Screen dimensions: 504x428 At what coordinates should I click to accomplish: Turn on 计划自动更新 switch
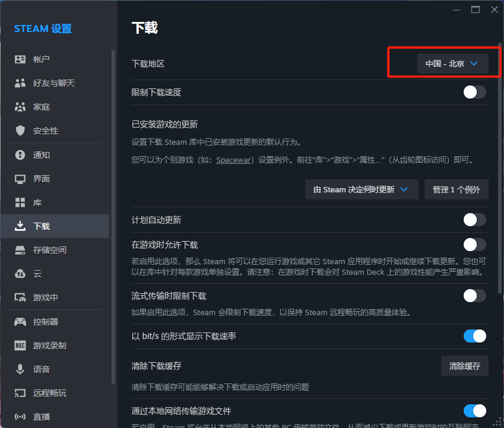pos(474,220)
